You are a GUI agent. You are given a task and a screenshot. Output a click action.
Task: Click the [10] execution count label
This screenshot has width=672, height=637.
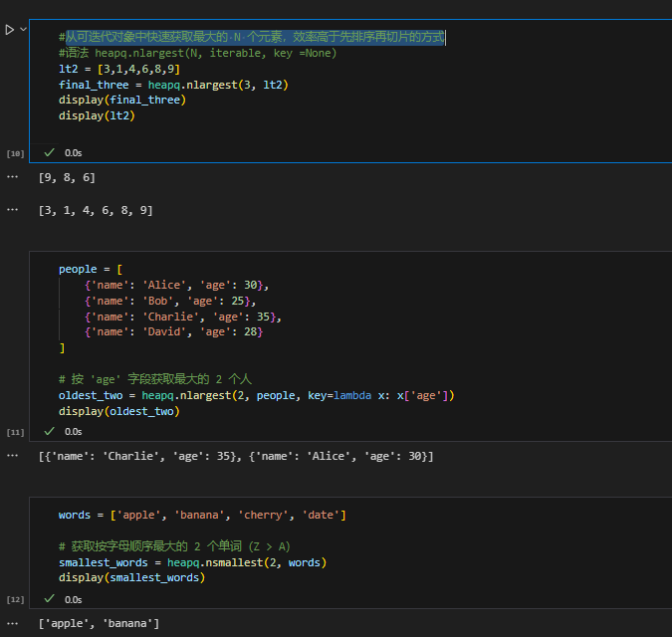click(15, 154)
